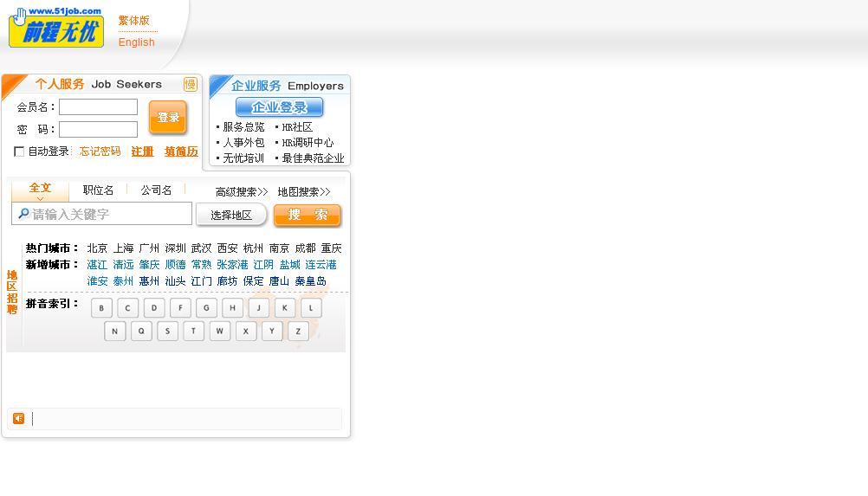Click the keyword search input box

click(x=102, y=214)
